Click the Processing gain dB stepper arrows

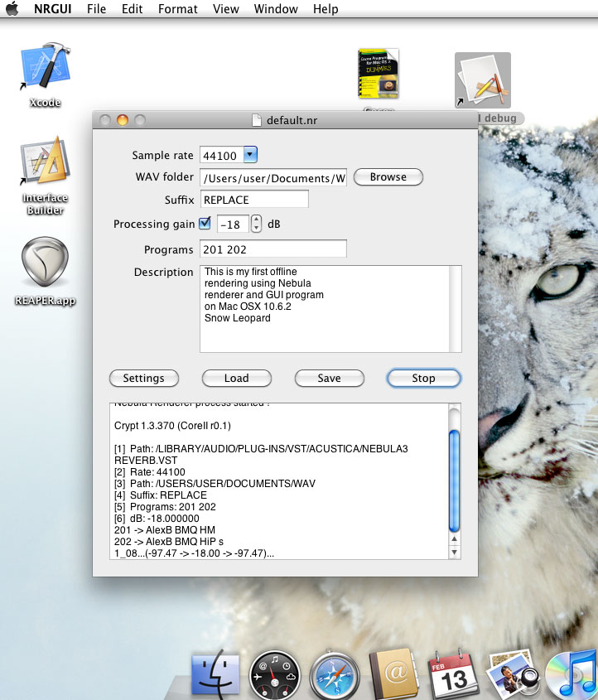click(256, 224)
